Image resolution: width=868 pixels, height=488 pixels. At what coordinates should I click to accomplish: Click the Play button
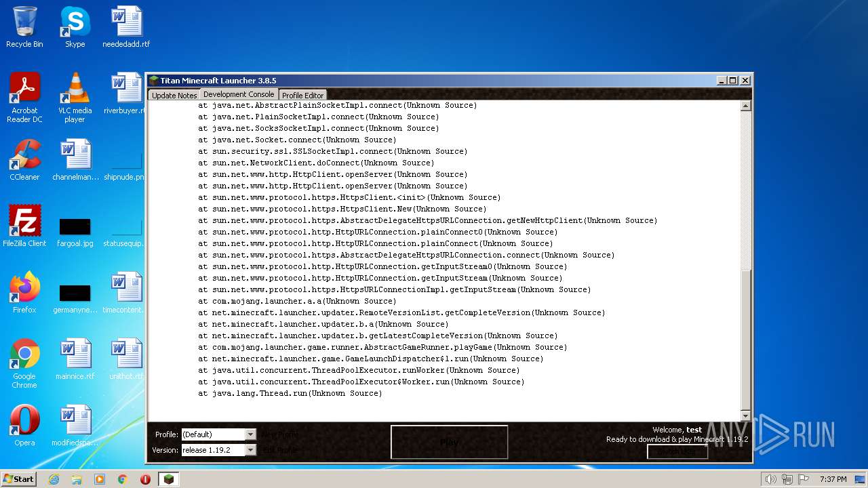point(449,442)
